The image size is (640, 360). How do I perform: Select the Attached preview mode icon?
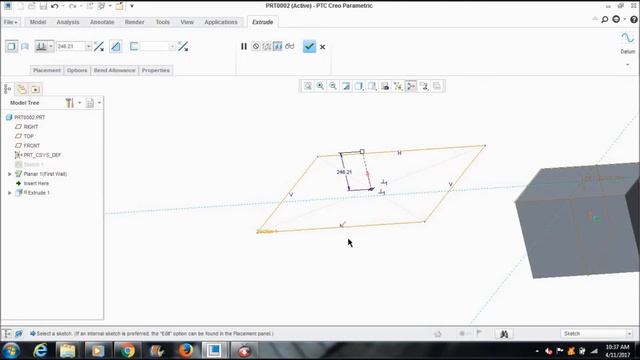click(x=278, y=47)
